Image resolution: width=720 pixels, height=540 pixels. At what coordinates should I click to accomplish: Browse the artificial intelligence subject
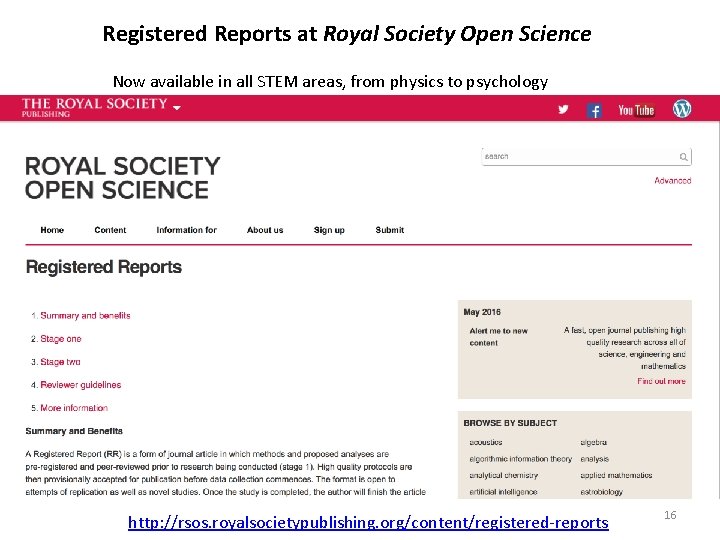503,492
